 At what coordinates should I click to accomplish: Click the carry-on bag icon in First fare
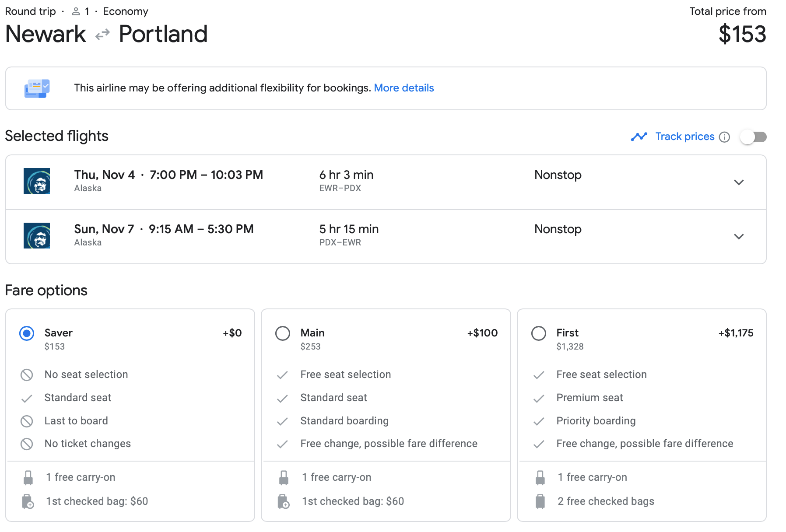tap(540, 478)
